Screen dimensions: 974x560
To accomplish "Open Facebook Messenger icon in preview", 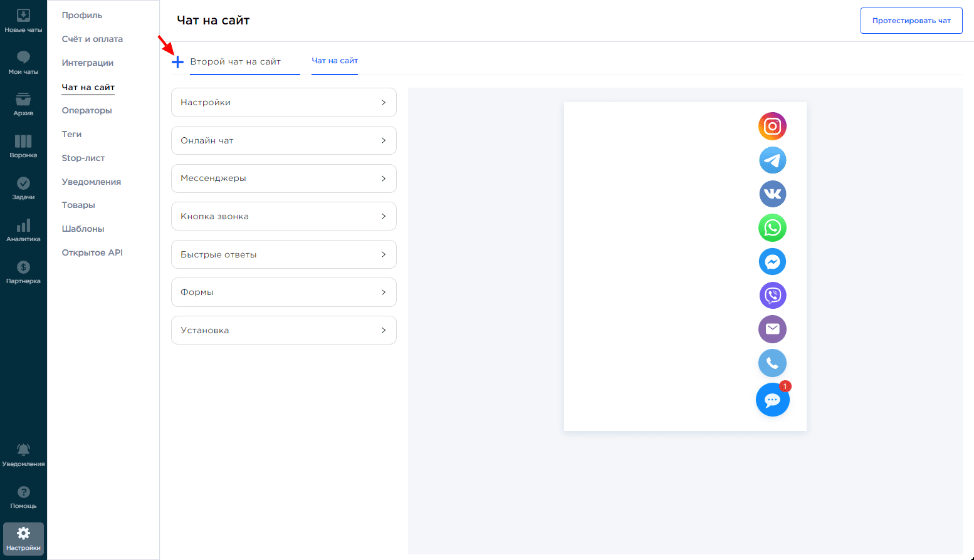I will 772,262.
